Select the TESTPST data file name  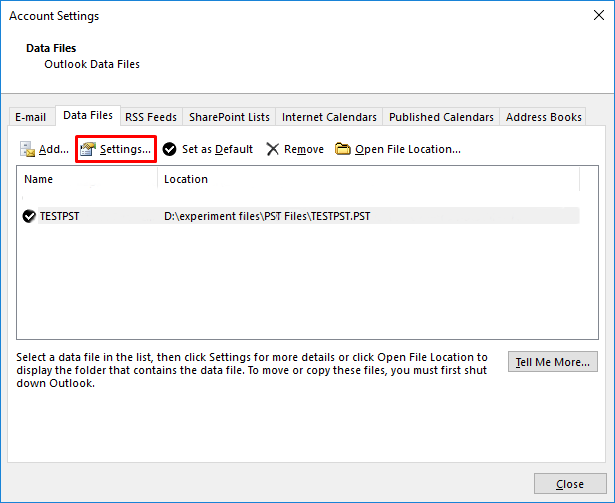point(60,216)
